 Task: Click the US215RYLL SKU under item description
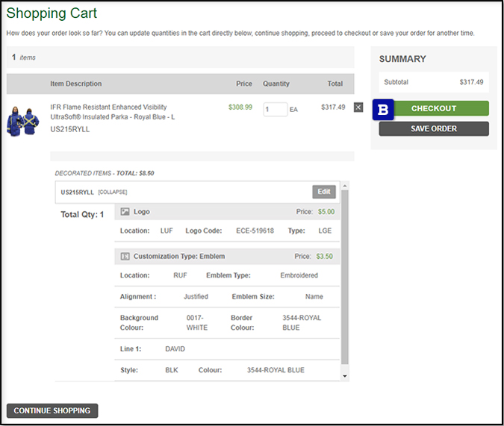[70, 129]
